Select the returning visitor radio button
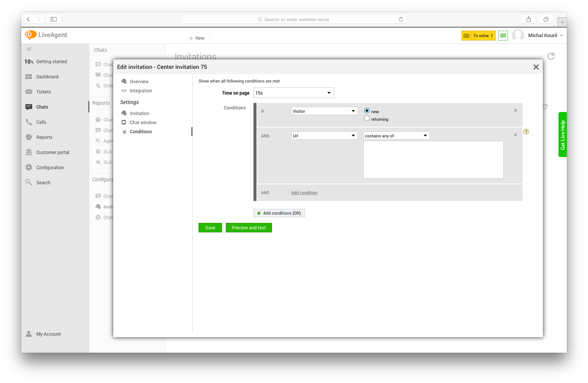The width and height of the screenshot is (588, 383). coord(367,118)
